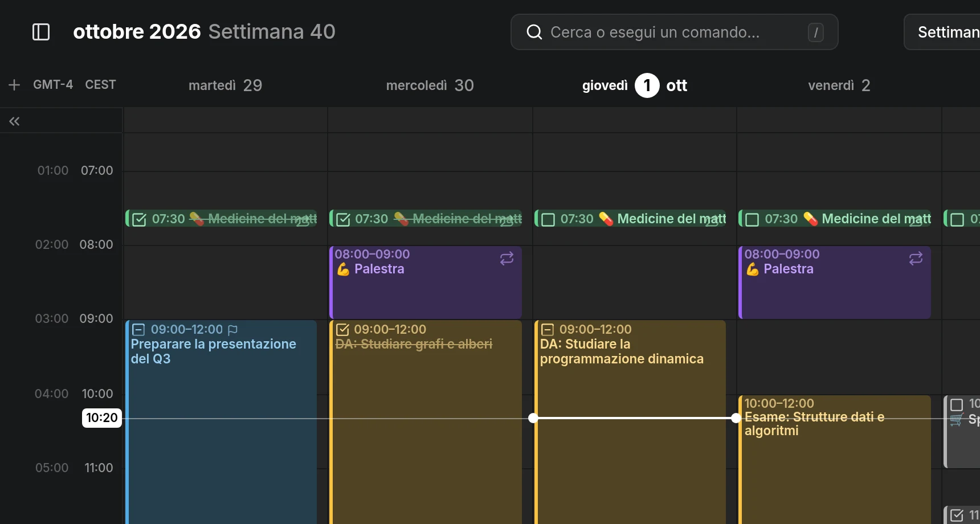Open the Settimana view dropdown
980x524 pixels.
(942, 32)
